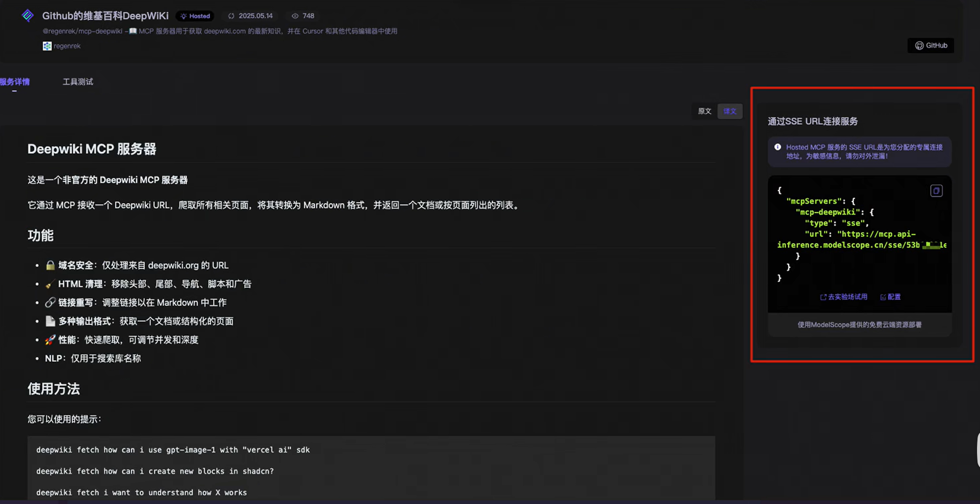
Task: Click the SSE URL string in config
Action: [x=862, y=240]
